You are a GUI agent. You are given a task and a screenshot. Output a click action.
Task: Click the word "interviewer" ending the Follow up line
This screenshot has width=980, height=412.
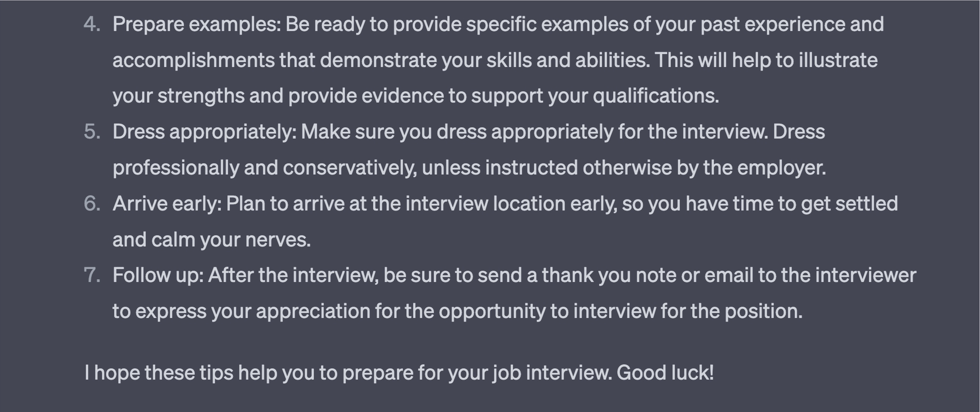pyautogui.click(x=865, y=275)
